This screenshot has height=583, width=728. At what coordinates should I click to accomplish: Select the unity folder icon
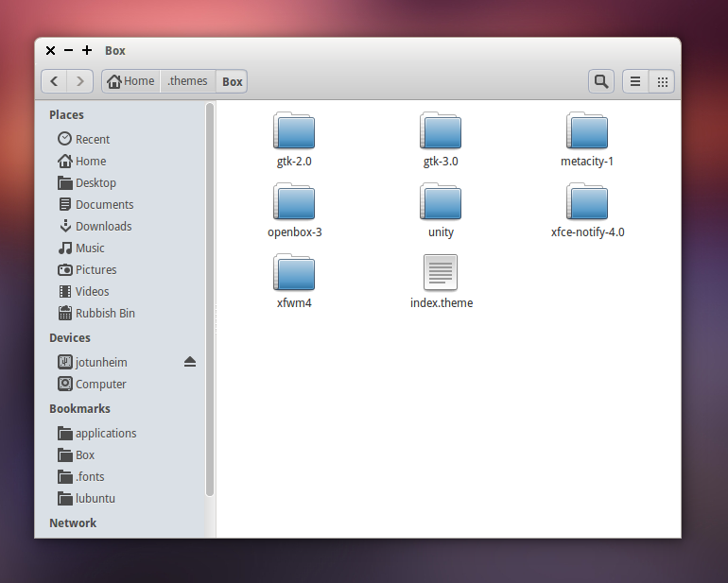441,201
